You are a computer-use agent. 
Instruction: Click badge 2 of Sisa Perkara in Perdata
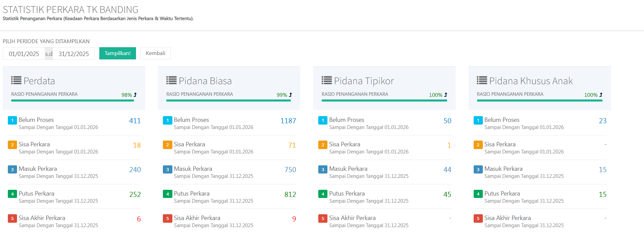pyautogui.click(x=12, y=145)
